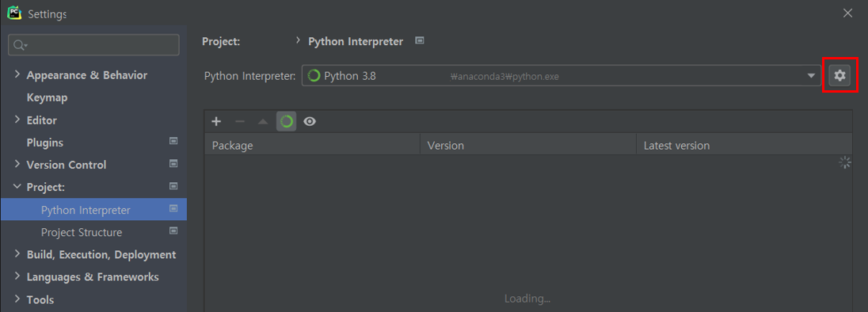Open Project Structure page
The image size is (868, 312).
point(82,232)
